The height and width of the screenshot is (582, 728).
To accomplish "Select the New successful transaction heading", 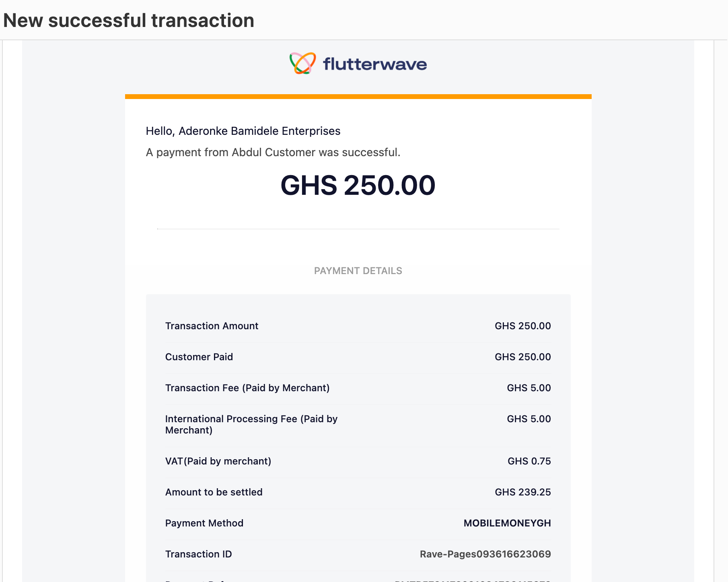I will tap(129, 20).
